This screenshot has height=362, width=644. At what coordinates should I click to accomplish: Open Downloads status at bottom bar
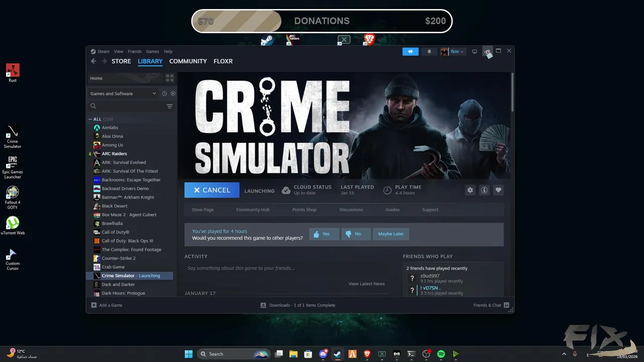tap(298, 305)
